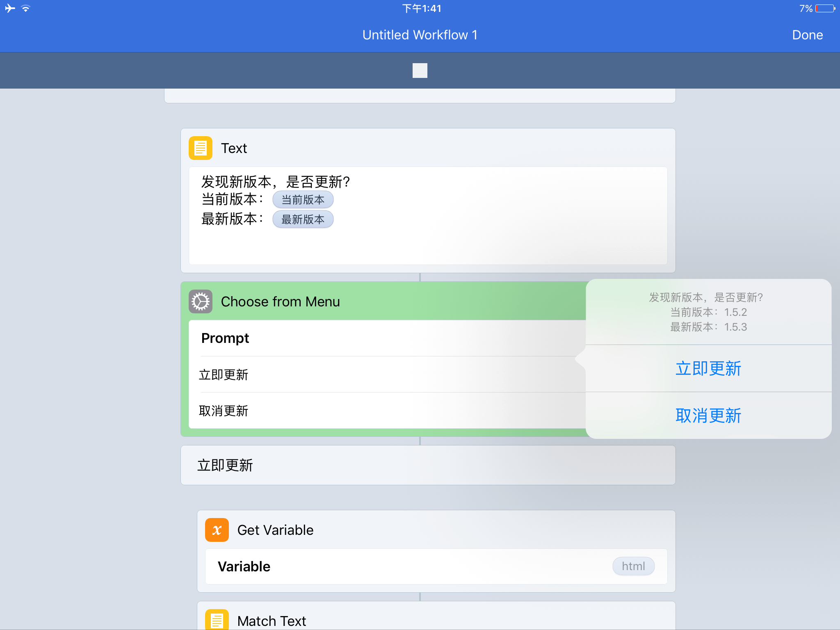Open the html variable selector
The image size is (840, 630).
(633, 566)
